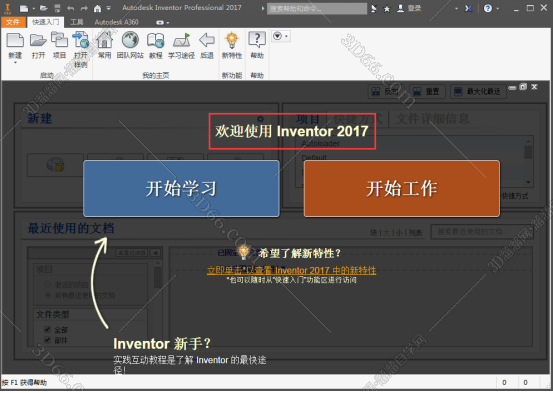
Task: Click the 打开样例 ribbon icon
Action: click(x=81, y=49)
